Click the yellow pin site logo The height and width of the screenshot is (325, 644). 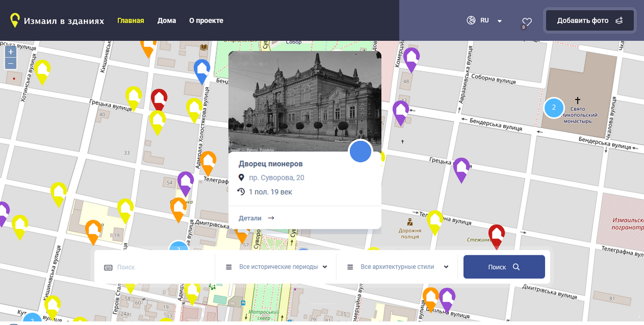15,20
